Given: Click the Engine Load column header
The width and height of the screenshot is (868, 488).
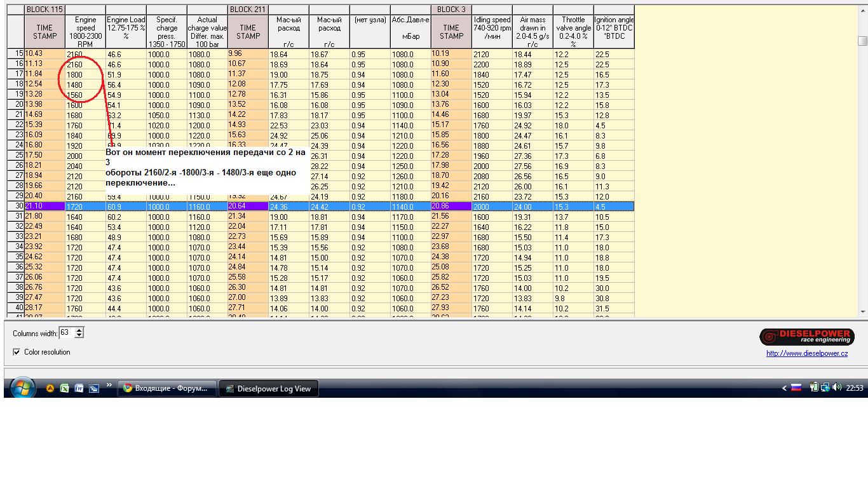Looking at the screenshot, I should pos(126,32).
